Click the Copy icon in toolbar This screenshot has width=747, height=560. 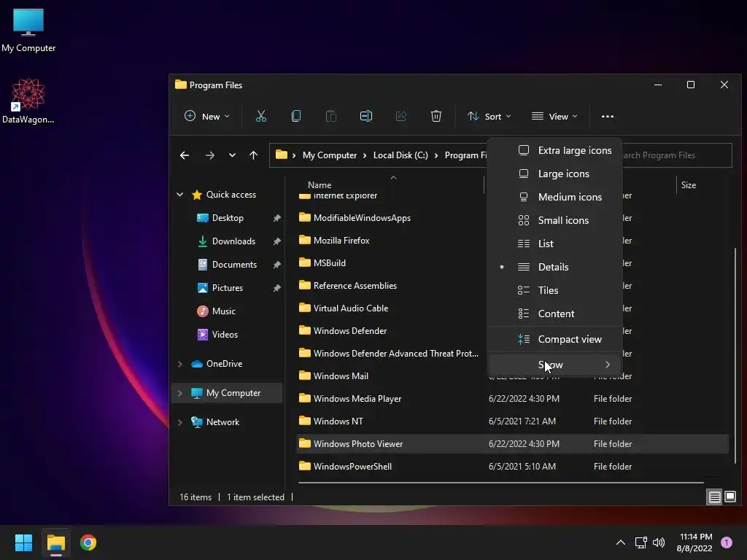[296, 116]
